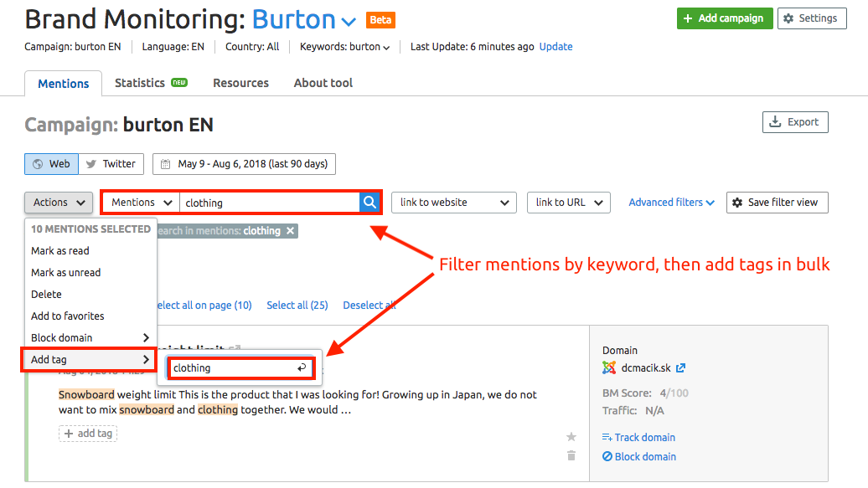Open Settings
Image resolution: width=868 pixels, height=488 pixels.
coord(812,18)
